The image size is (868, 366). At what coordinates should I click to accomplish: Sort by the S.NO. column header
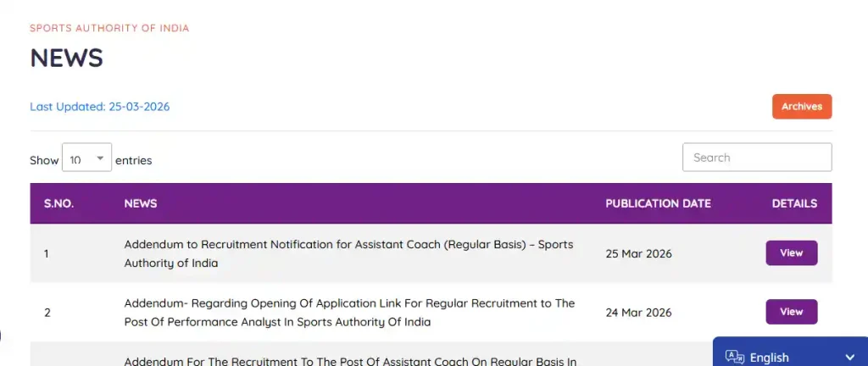(x=58, y=203)
